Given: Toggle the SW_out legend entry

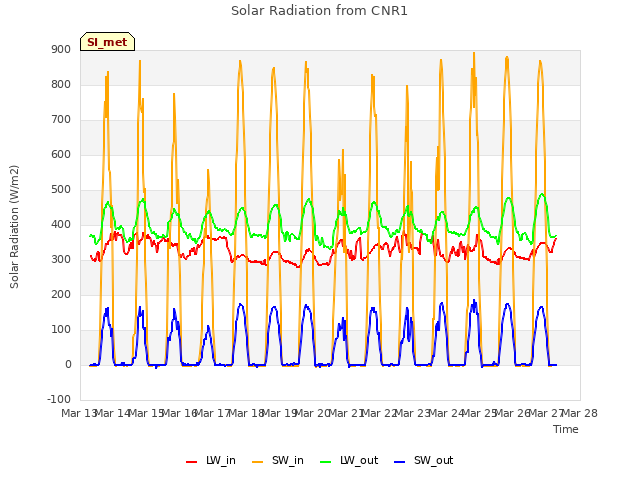Looking at the screenshot, I should tap(424, 460).
